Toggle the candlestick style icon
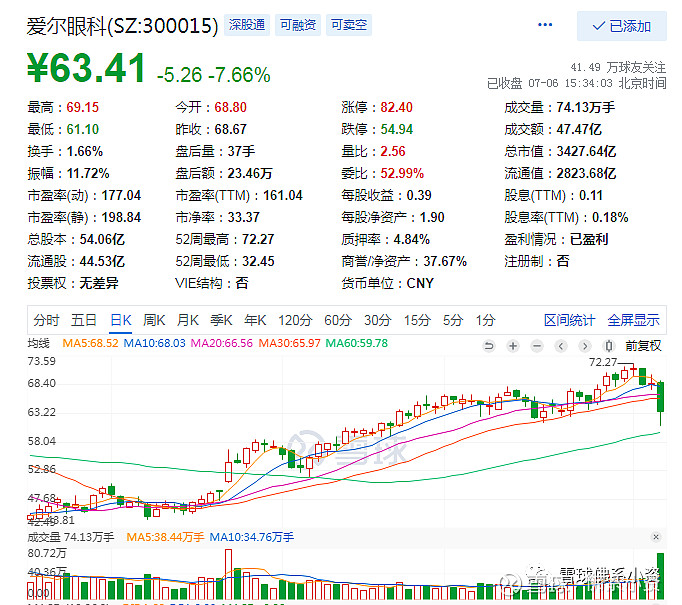The height and width of the screenshot is (605, 682). pos(609,346)
